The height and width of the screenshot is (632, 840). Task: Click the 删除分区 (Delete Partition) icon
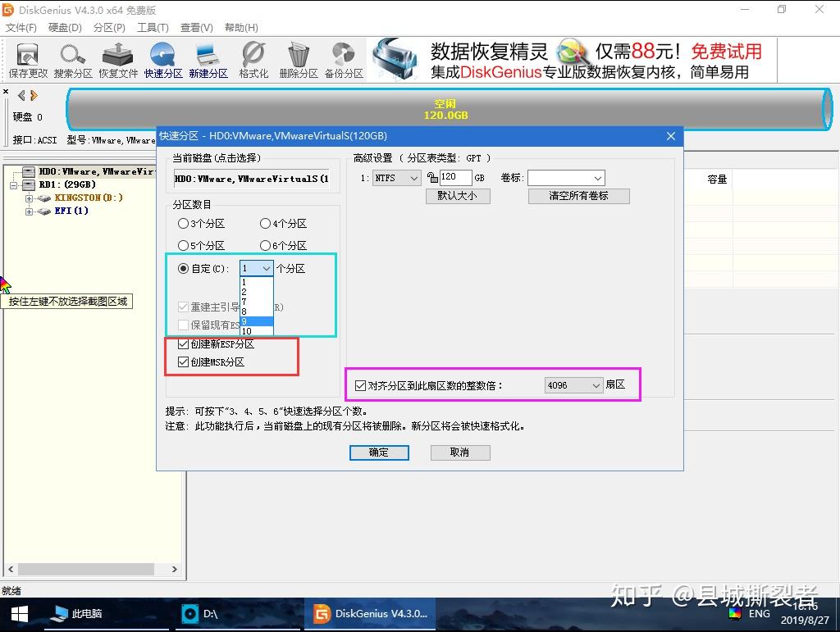298,59
